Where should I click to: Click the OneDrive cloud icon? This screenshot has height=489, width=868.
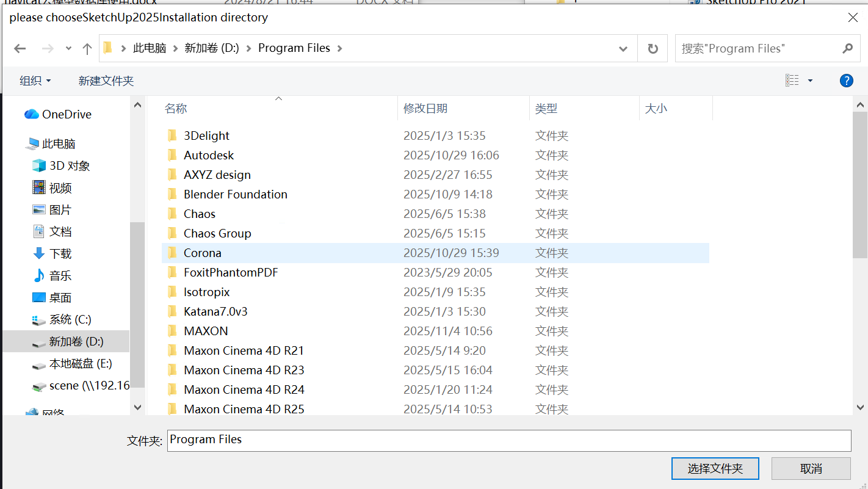pyautogui.click(x=32, y=114)
